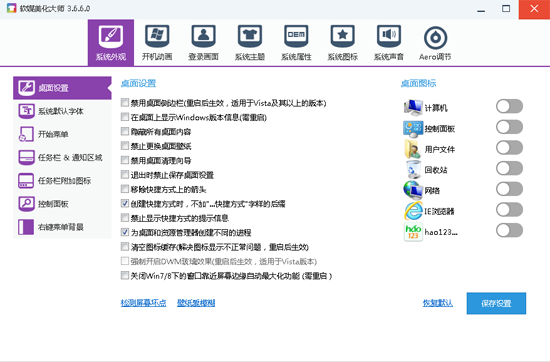Enable 移除快捷方式上的箭头 checkbox
This screenshot has width=550, height=362.
(125, 189)
